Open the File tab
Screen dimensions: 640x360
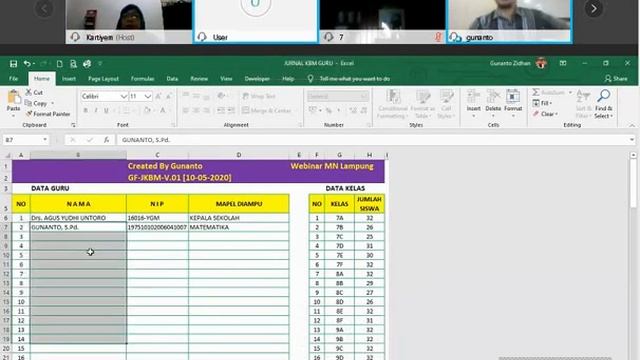(x=13, y=78)
